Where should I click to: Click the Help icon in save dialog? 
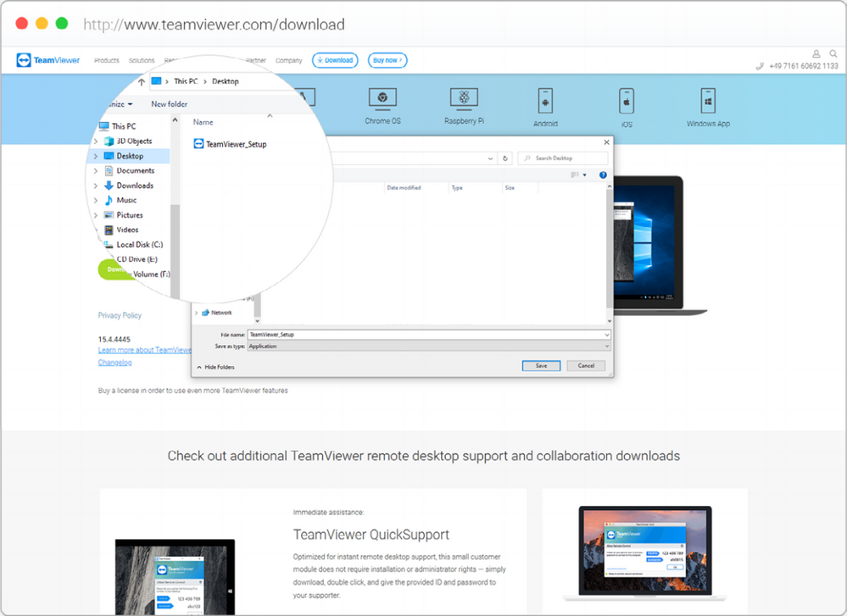(x=603, y=175)
